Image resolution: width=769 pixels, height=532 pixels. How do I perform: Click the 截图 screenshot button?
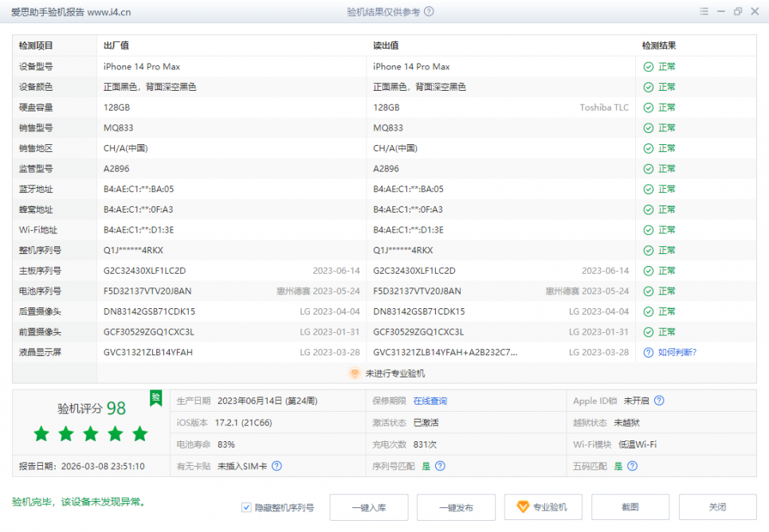[630, 507]
